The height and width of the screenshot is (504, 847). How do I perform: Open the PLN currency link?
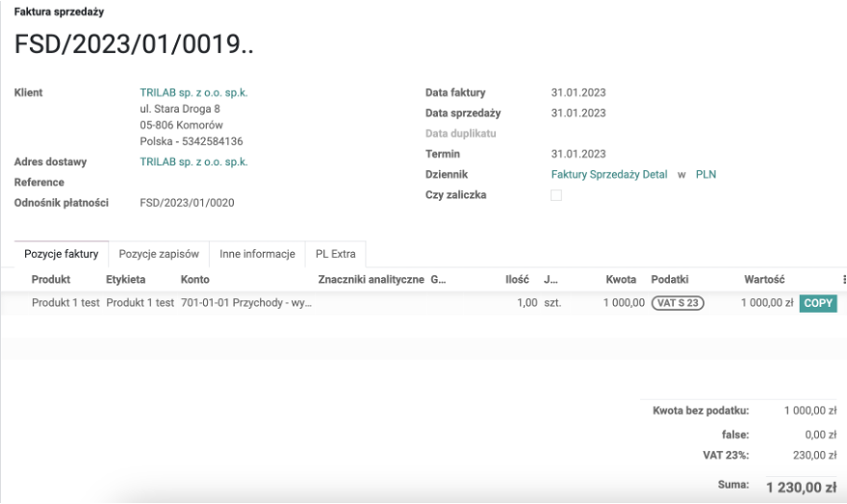706,175
